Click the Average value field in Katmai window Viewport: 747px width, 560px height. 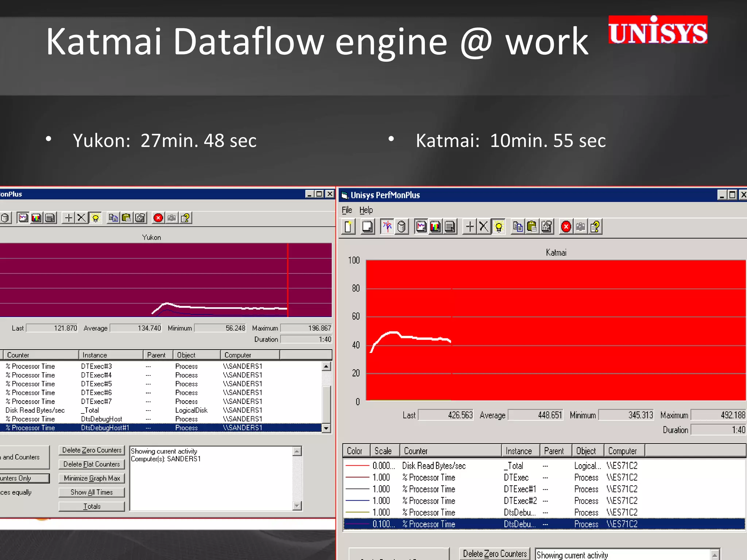[536, 415]
